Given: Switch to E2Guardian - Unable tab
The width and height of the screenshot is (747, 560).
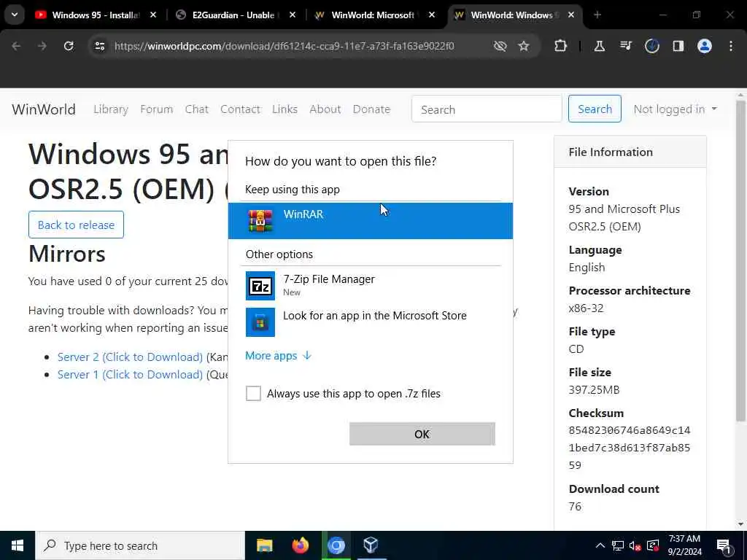Looking at the screenshot, I should pyautogui.click(x=236, y=15).
